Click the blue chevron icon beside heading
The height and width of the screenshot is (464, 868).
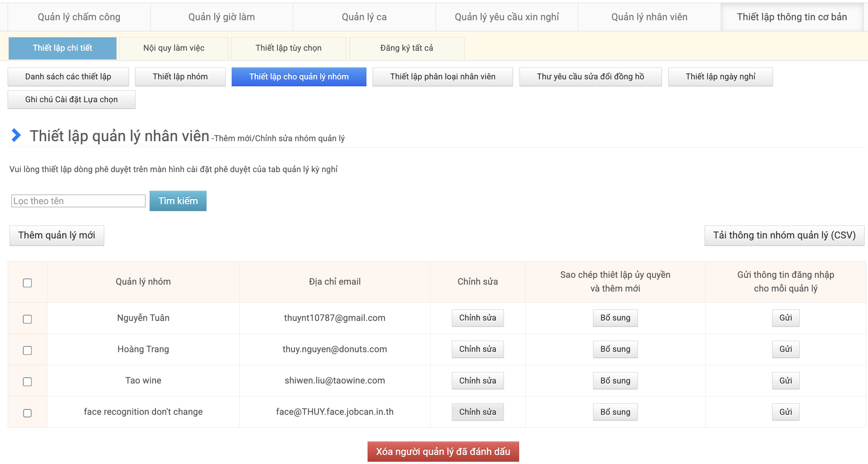coord(16,135)
